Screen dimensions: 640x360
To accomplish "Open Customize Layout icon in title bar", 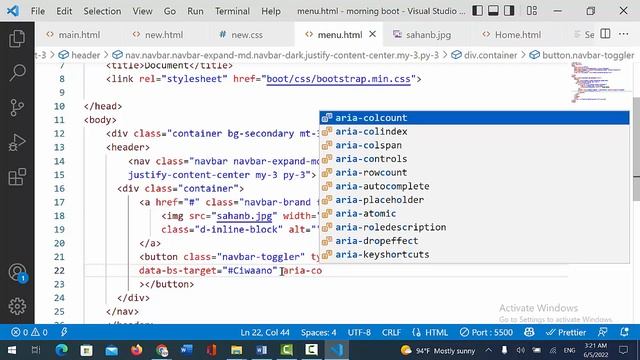I will [x=531, y=11].
